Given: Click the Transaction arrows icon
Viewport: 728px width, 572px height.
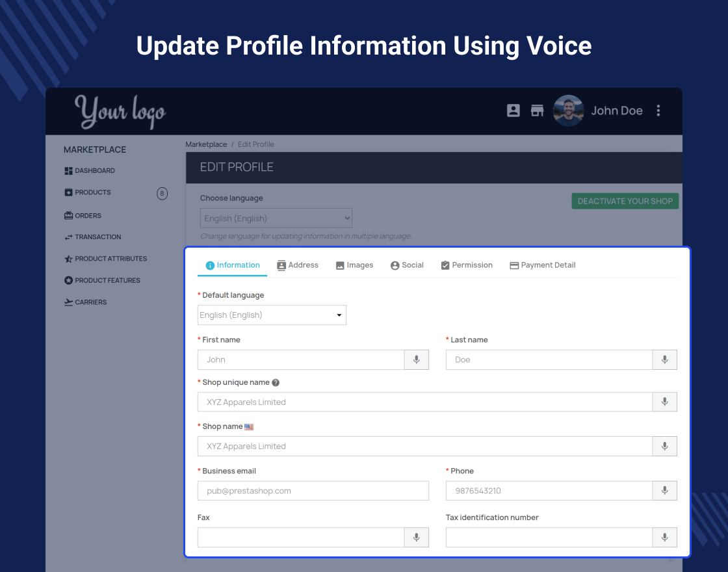Looking at the screenshot, I should click(x=68, y=237).
